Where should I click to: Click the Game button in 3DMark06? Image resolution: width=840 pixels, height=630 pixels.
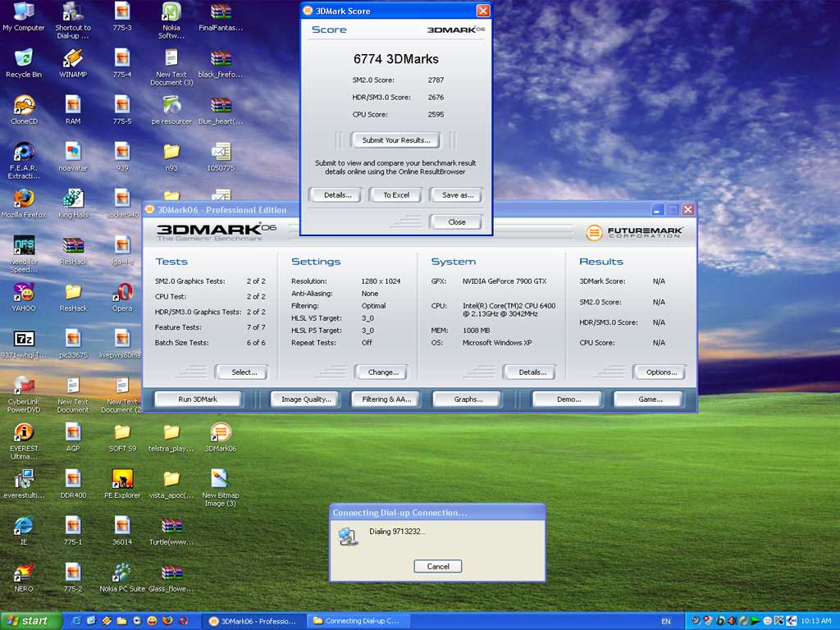tap(650, 399)
